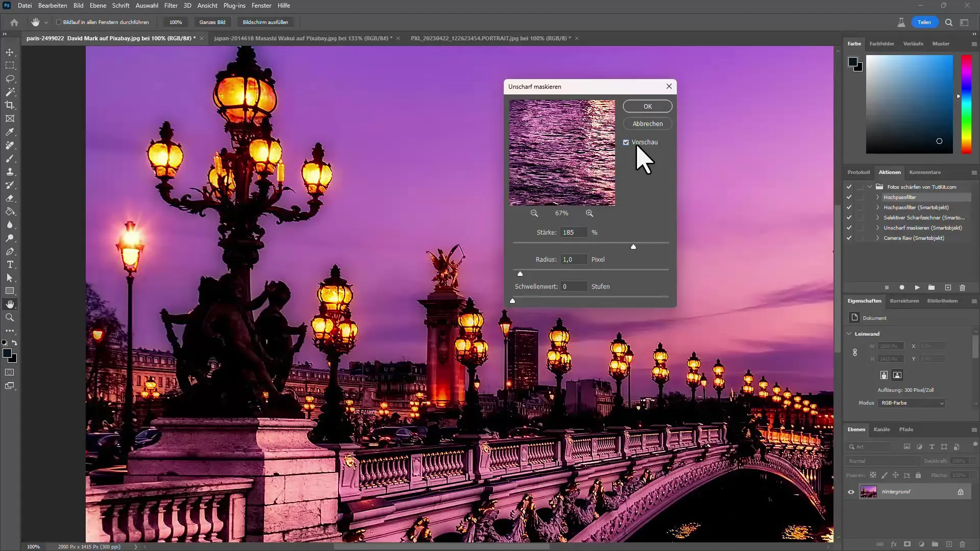Collapse the Fotos schärfen von TutKit.com set

[x=870, y=187]
